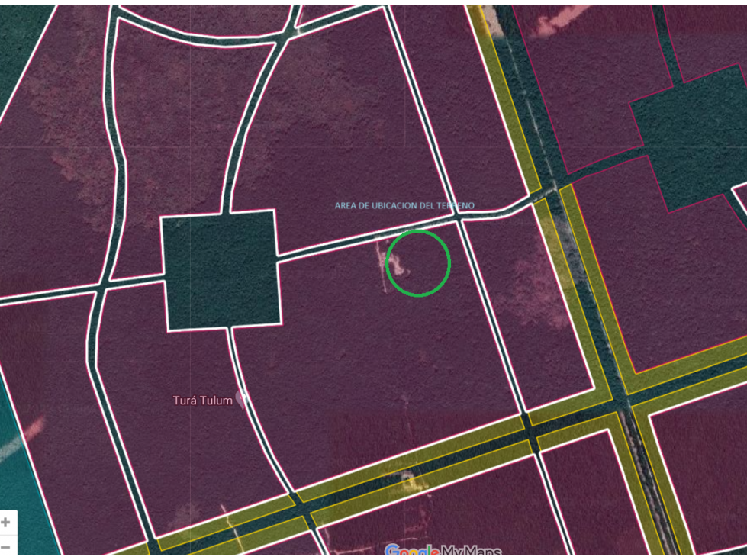Select the pink cloud-shaped patch at top right

562,21
